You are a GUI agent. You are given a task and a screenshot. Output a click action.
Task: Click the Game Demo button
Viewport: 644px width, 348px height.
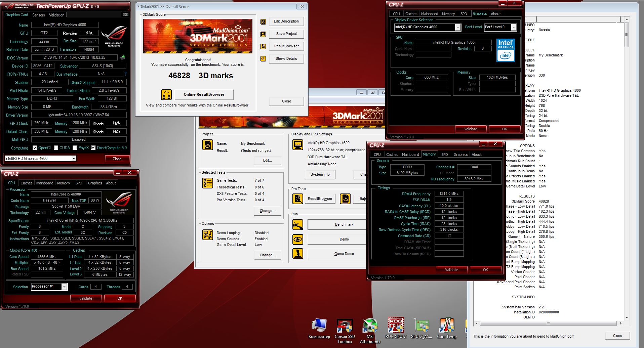click(x=337, y=254)
